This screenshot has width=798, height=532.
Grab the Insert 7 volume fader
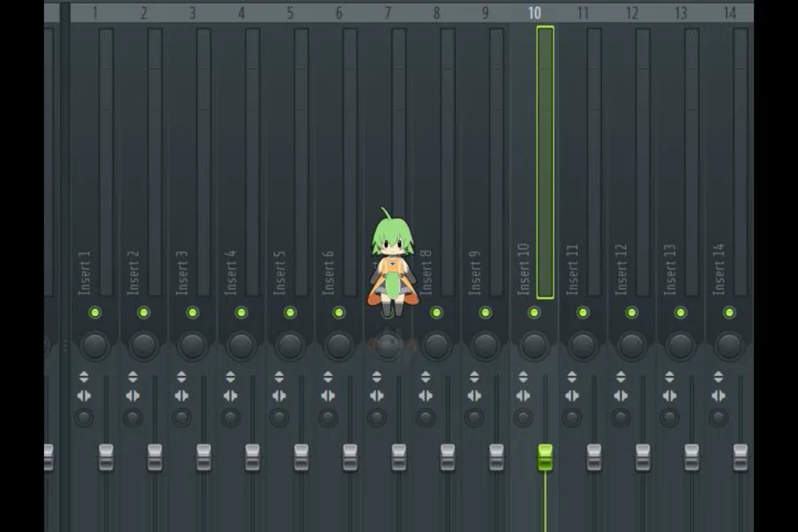[x=398, y=458]
